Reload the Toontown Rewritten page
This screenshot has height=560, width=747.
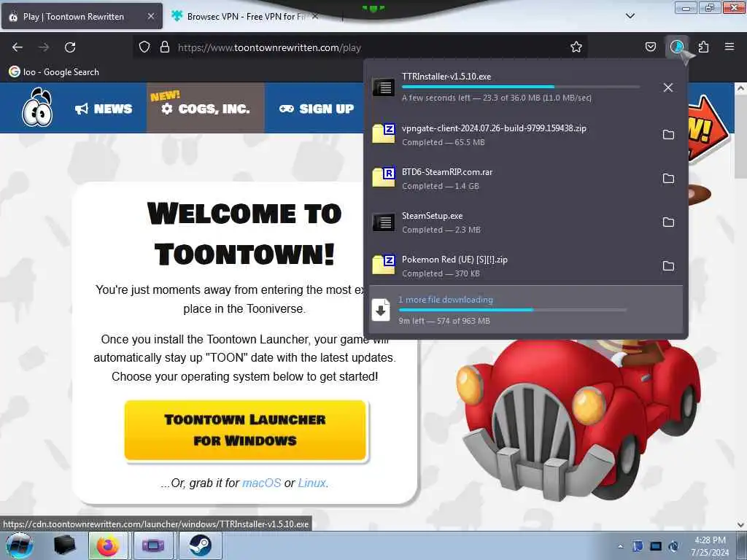tap(70, 47)
